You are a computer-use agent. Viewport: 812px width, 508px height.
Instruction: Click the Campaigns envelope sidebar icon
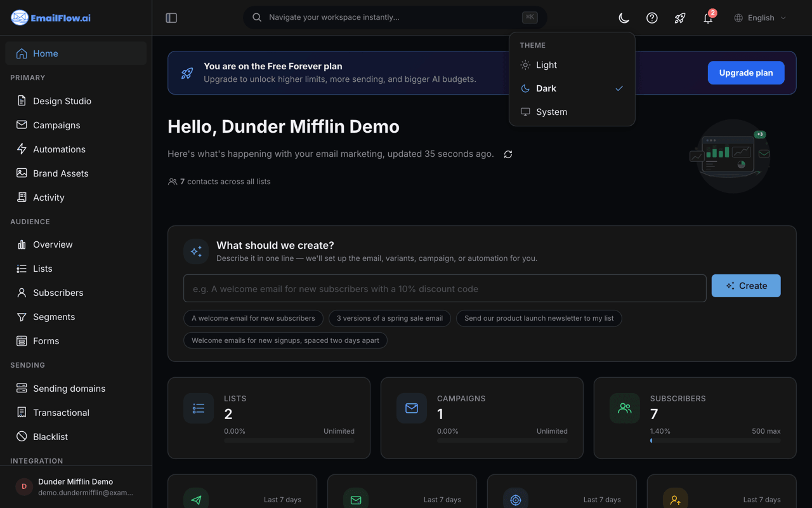[22, 125]
